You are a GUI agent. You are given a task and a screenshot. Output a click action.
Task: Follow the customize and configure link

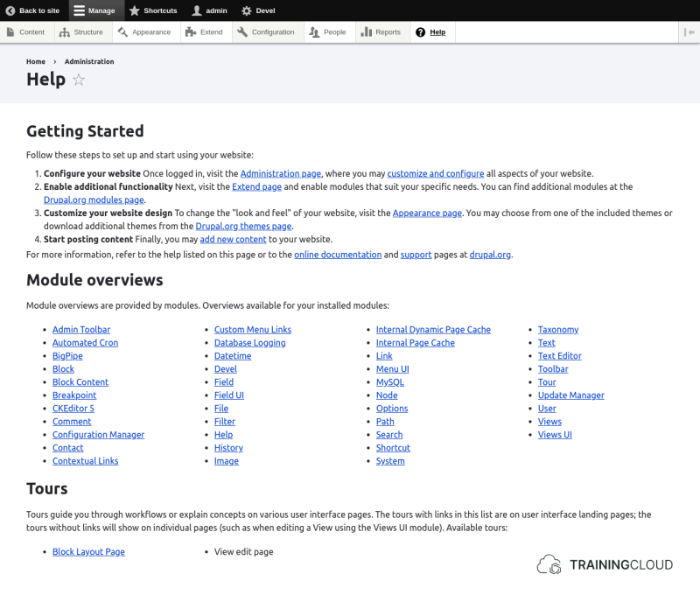(435, 174)
